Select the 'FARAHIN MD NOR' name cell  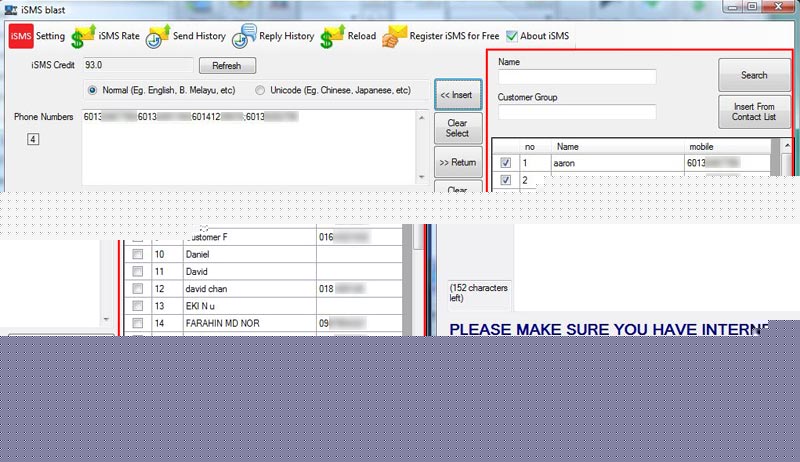click(x=249, y=323)
